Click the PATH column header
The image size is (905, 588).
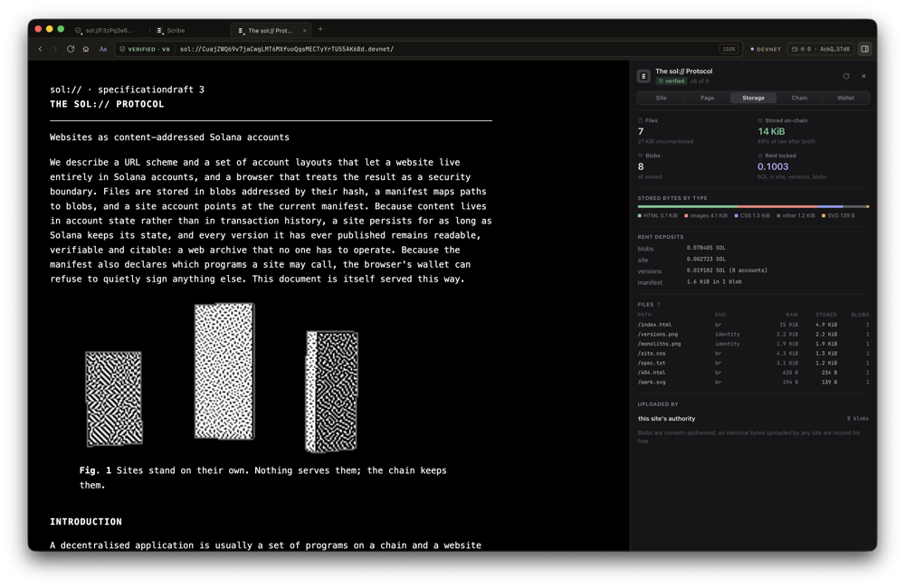[644, 315]
